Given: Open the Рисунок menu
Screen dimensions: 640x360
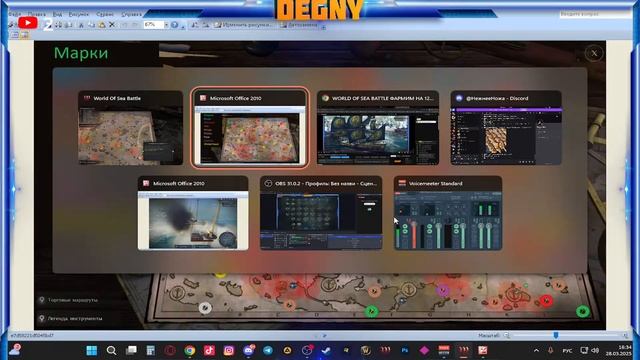Looking at the screenshot, I should [x=78, y=14].
